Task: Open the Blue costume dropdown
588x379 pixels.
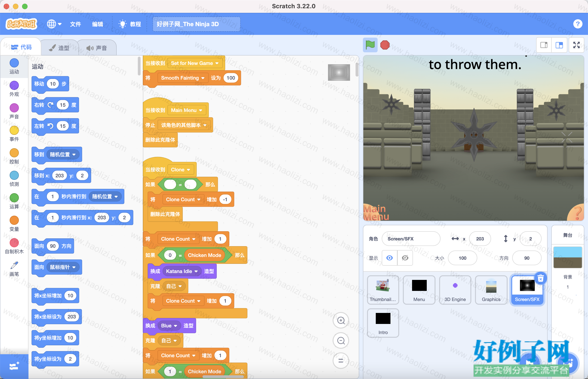Action: (x=169, y=325)
